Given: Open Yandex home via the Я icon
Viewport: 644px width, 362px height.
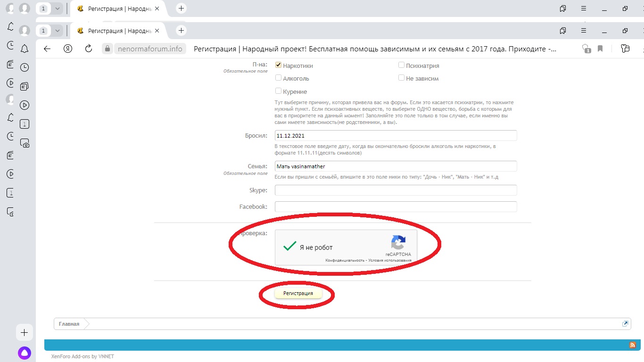Looking at the screenshot, I should 68,49.
